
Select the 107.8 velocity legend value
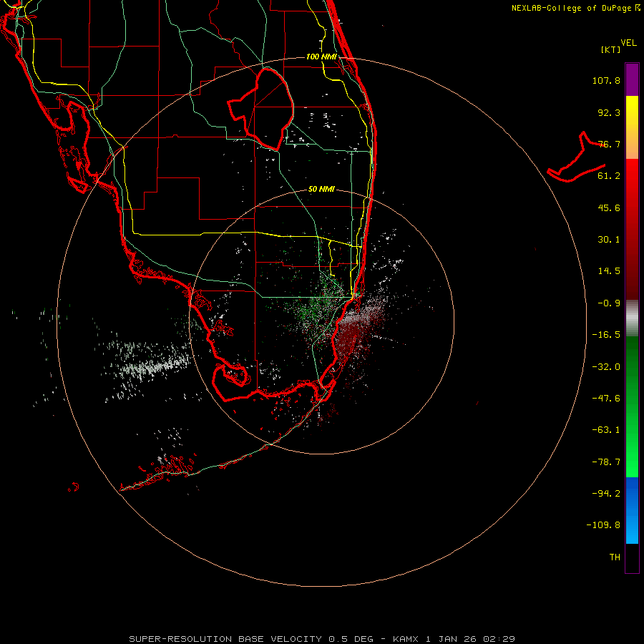(x=606, y=80)
